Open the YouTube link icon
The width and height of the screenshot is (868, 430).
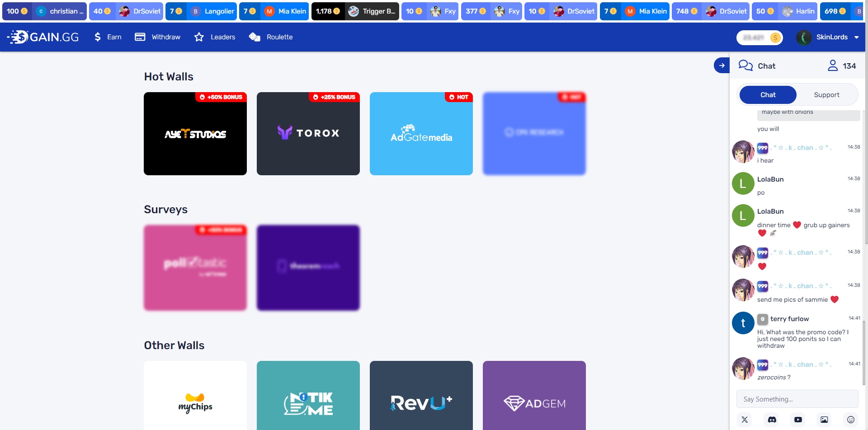[x=798, y=420]
